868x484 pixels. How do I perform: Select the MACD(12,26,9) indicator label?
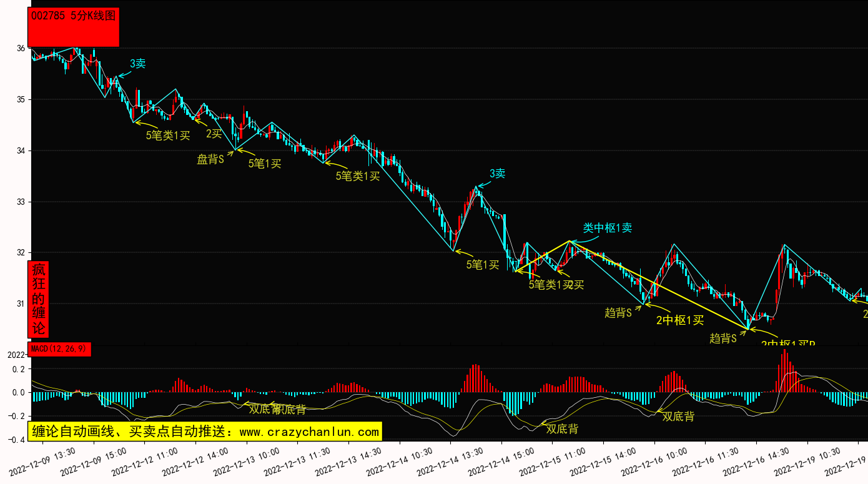pos(60,348)
